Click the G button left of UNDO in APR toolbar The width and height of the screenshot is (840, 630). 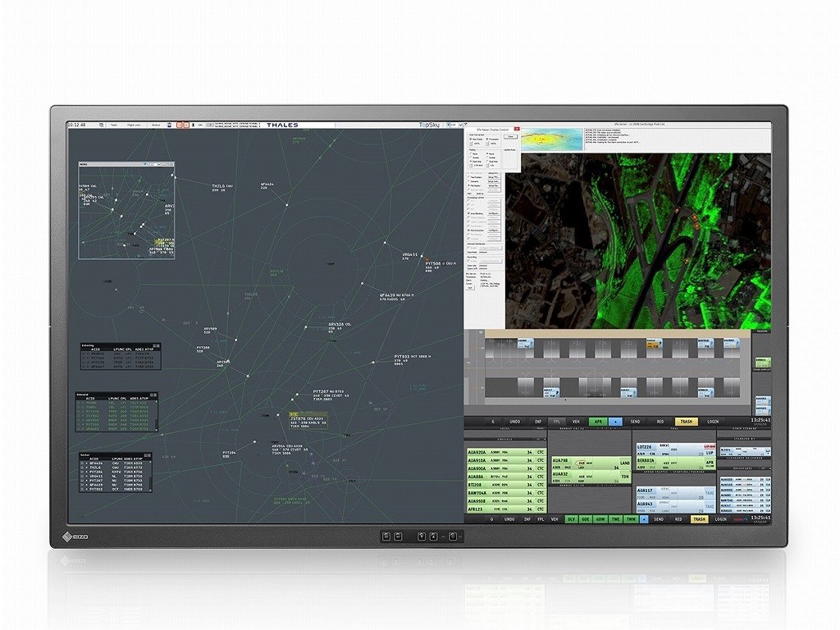(x=493, y=422)
